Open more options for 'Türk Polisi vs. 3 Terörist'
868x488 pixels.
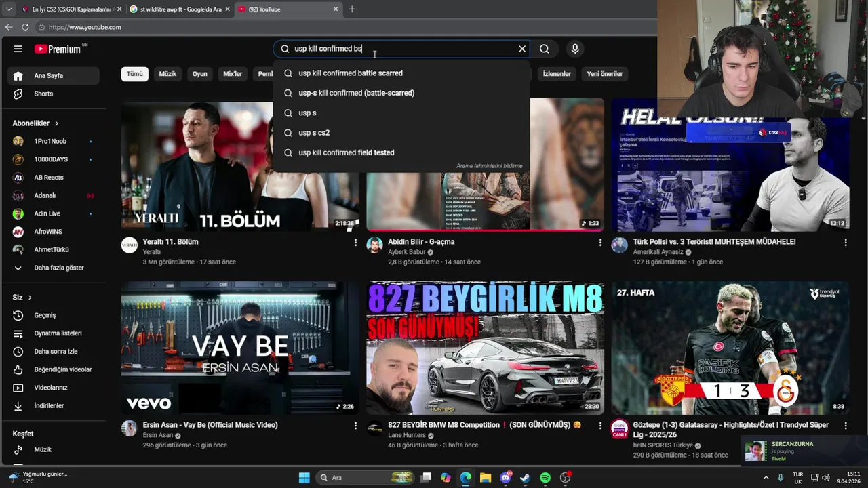pos(846,243)
